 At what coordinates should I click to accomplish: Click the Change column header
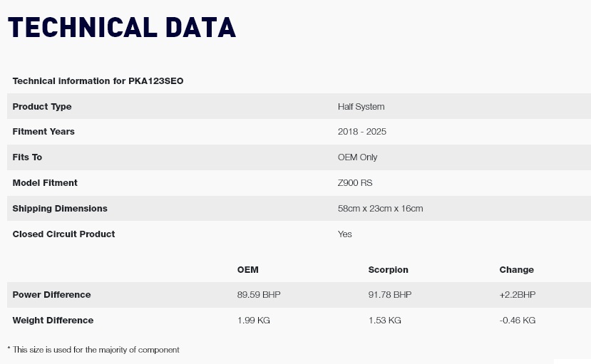pyautogui.click(x=516, y=269)
